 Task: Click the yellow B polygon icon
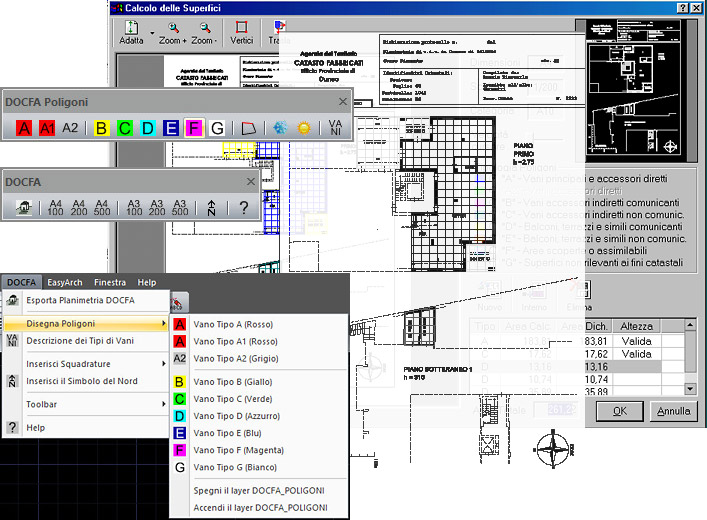coord(101,128)
